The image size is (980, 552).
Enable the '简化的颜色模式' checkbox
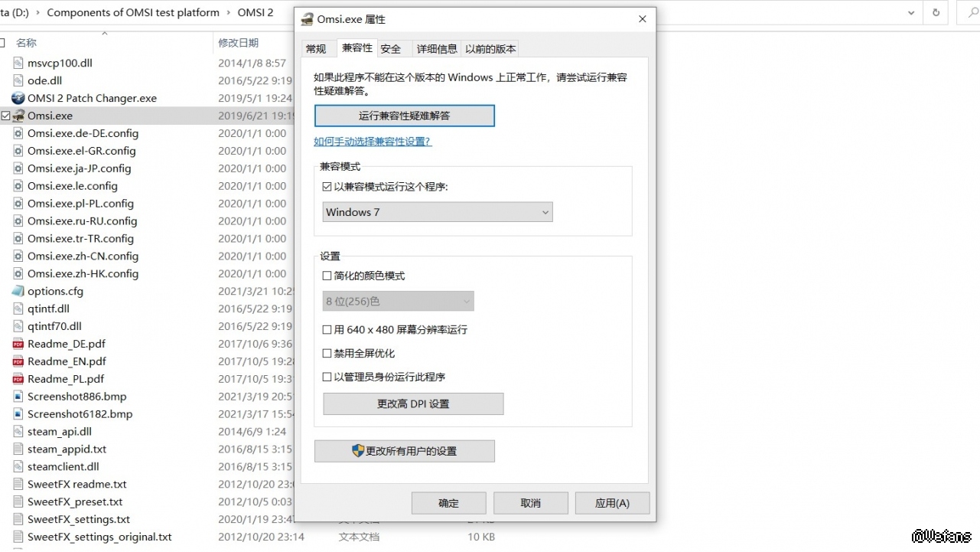tap(327, 276)
